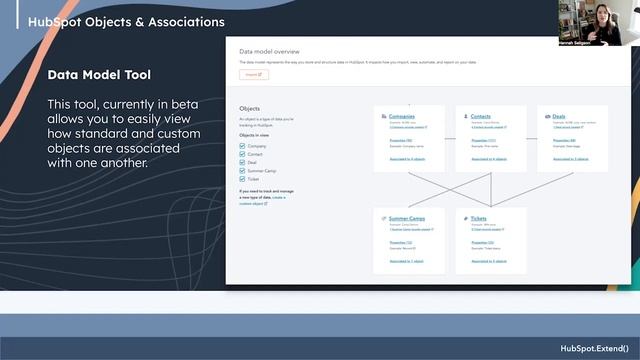This screenshot has height=360, width=640.
Task: Open Tickets Properties link
Action: point(482,242)
